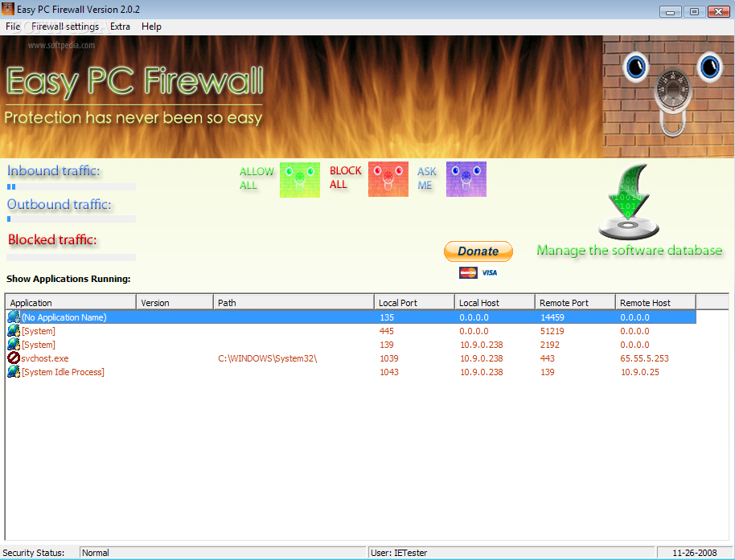This screenshot has width=735, height=560.
Task: Close the Easy PC Firewall window
Action: pos(719,12)
